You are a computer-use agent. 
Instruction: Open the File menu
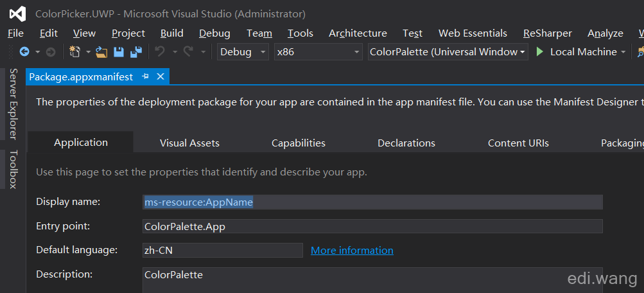pyautogui.click(x=15, y=33)
